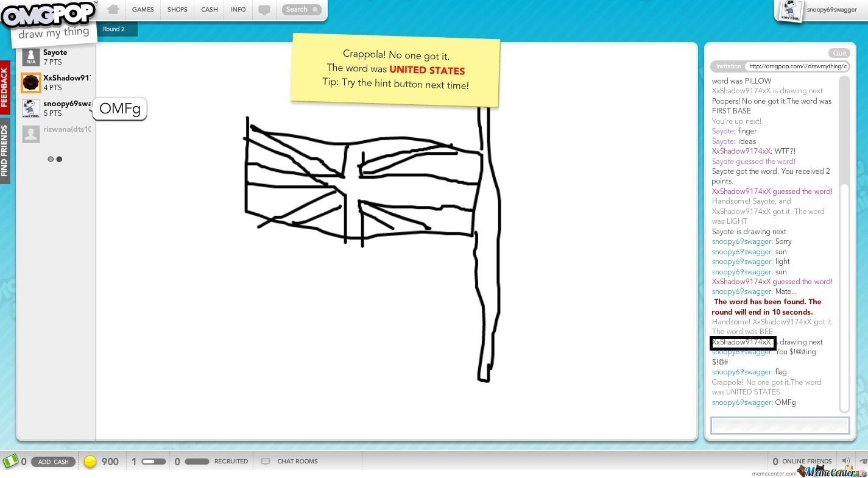Click the yellow coin icon showing 900
868x478 pixels.
90,462
